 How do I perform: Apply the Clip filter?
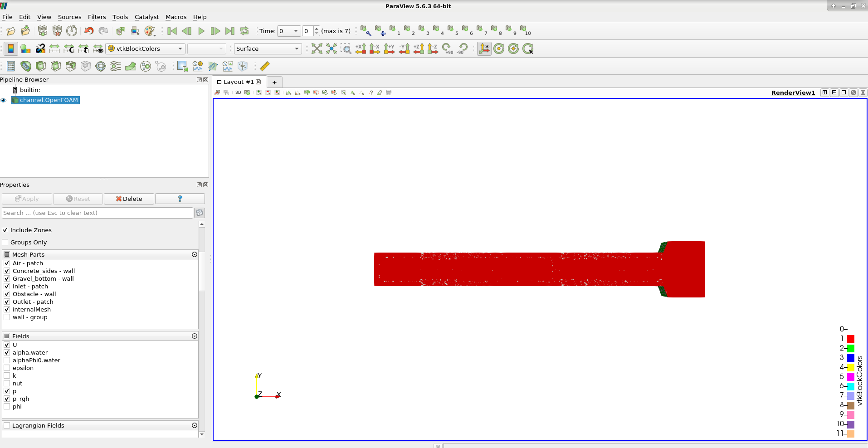point(40,66)
